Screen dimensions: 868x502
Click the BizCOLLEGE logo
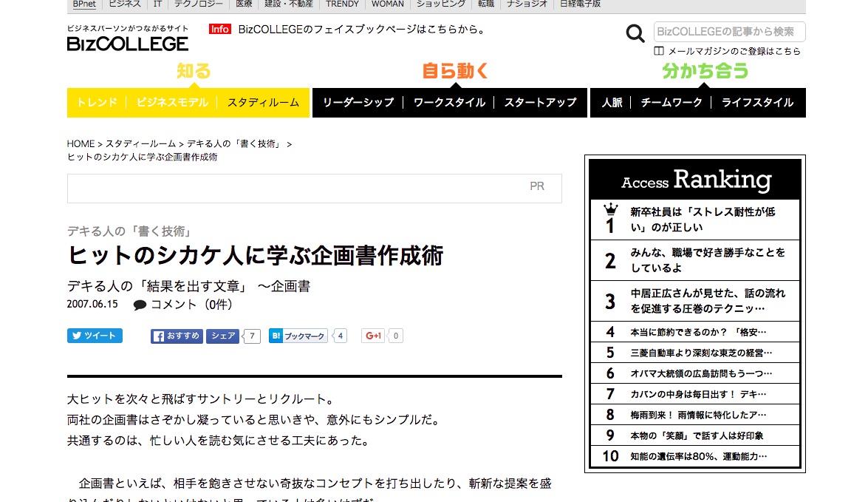(127, 43)
